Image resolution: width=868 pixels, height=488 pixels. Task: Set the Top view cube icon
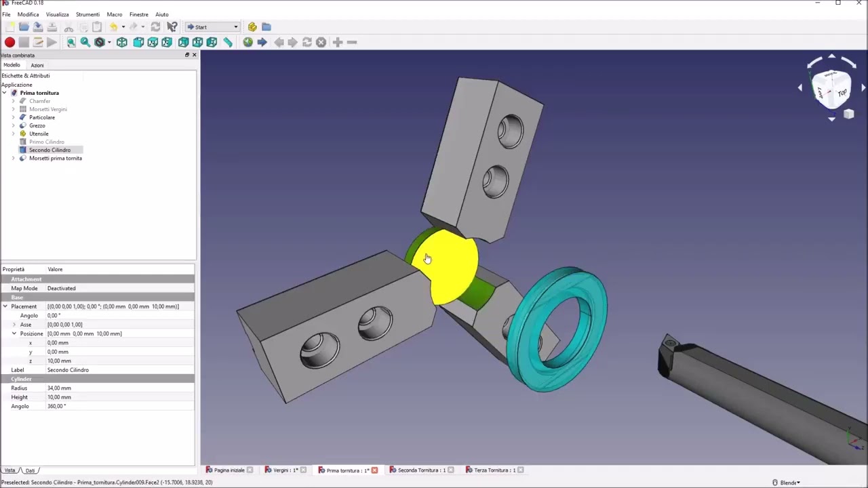click(153, 42)
